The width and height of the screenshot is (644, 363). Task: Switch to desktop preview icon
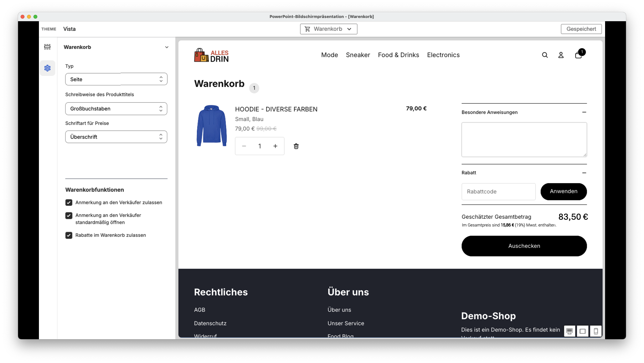click(569, 331)
